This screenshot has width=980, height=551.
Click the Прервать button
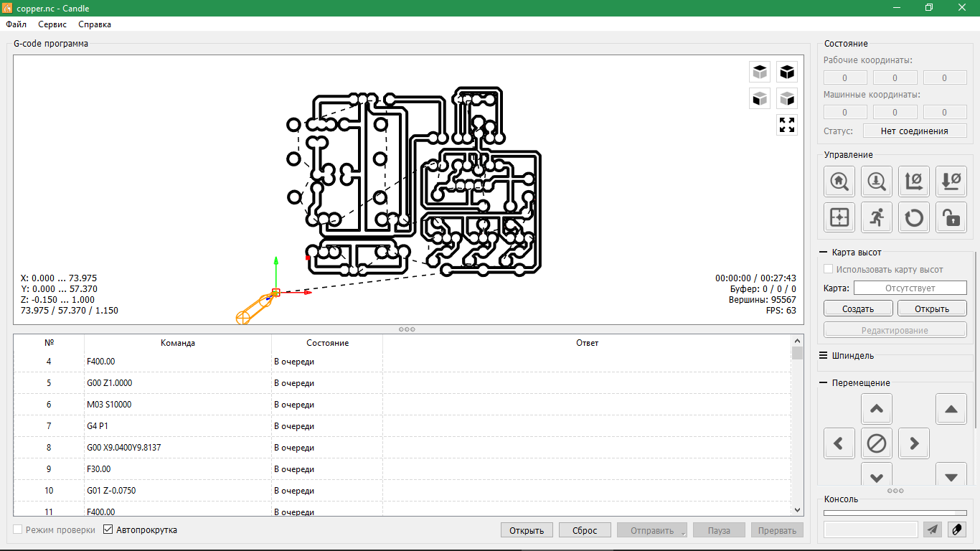coord(777,530)
